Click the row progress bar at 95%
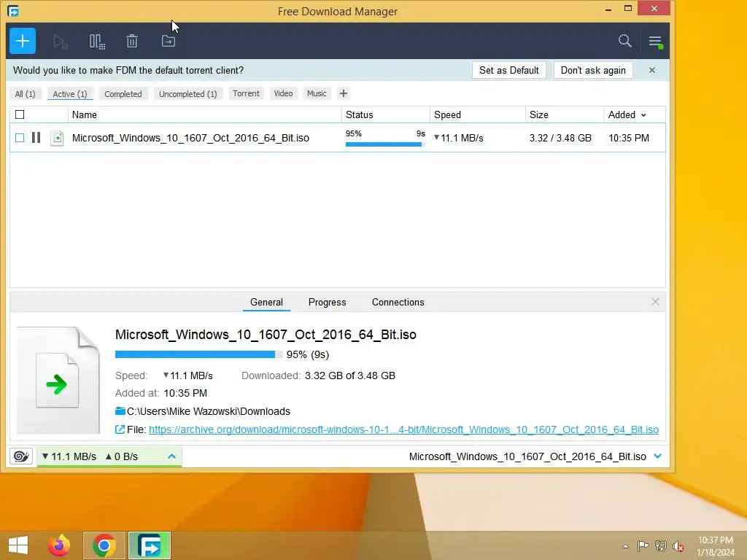This screenshot has width=747, height=560. point(385,144)
